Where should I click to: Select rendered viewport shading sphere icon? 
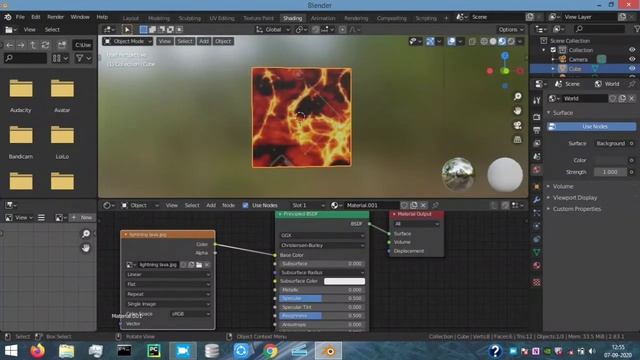(x=511, y=41)
